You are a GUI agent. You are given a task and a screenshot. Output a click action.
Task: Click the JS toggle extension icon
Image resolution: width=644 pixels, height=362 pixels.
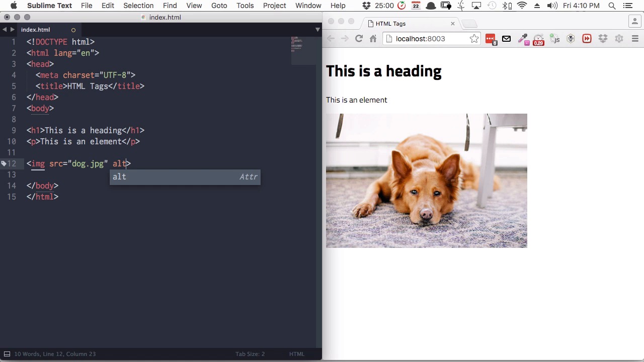coord(554,39)
